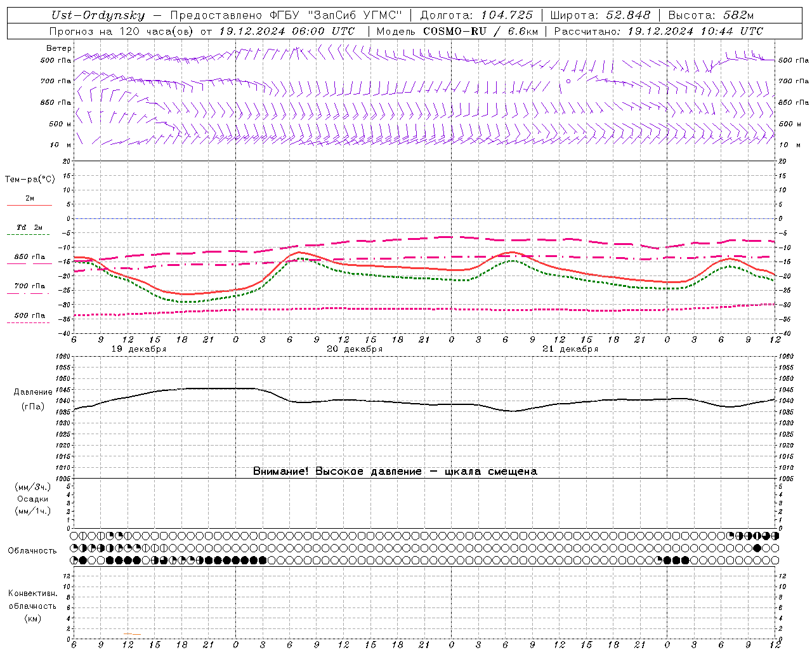The width and height of the screenshot is (812, 650).
Task: Click the (км) unit label under convective cloud
Action: coord(32,618)
